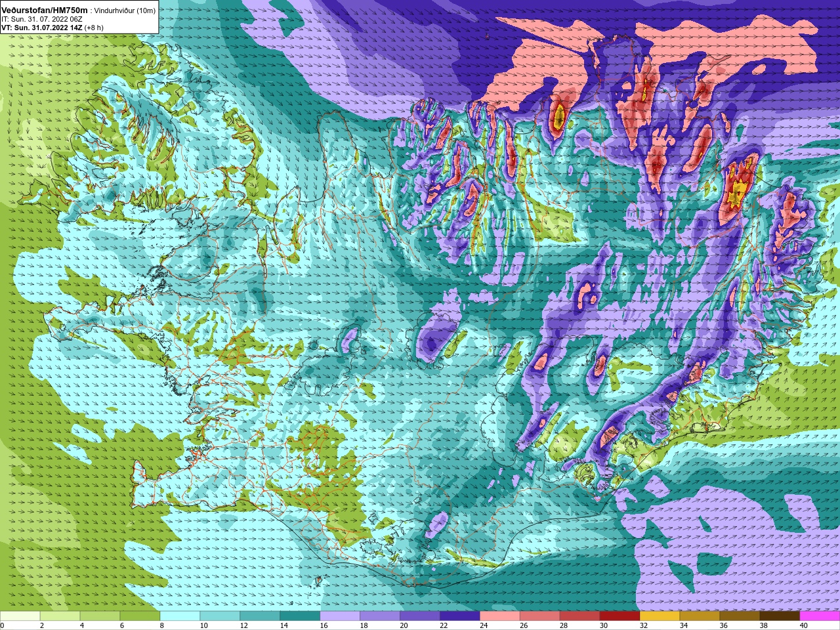Click the (+8 h) forecast offset text
Screen dimensions: 840x630
pyautogui.click(x=94, y=28)
